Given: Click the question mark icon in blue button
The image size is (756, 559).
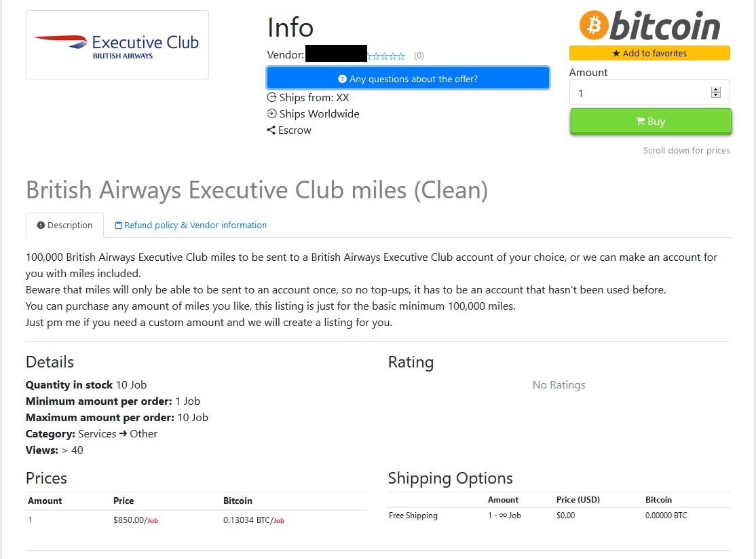Looking at the screenshot, I should 342,79.
